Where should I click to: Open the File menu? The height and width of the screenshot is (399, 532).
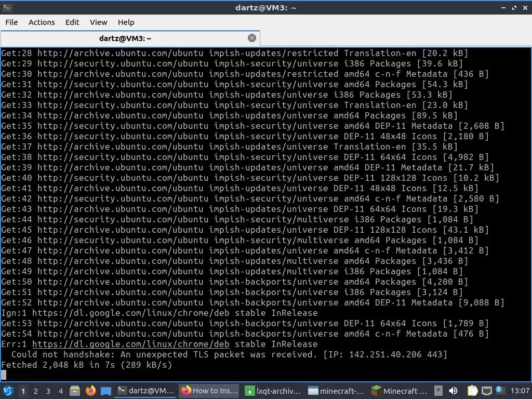(x=11, y=22)
